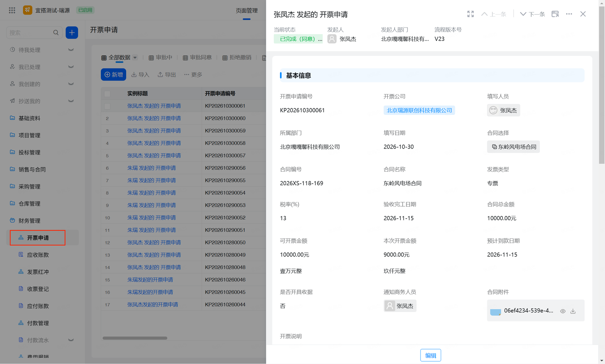The width and height of the screenshot is (605, 364).
Task: Click the 宜搭测试-瑞源 app logo icon
Action: tap(28, 10)
